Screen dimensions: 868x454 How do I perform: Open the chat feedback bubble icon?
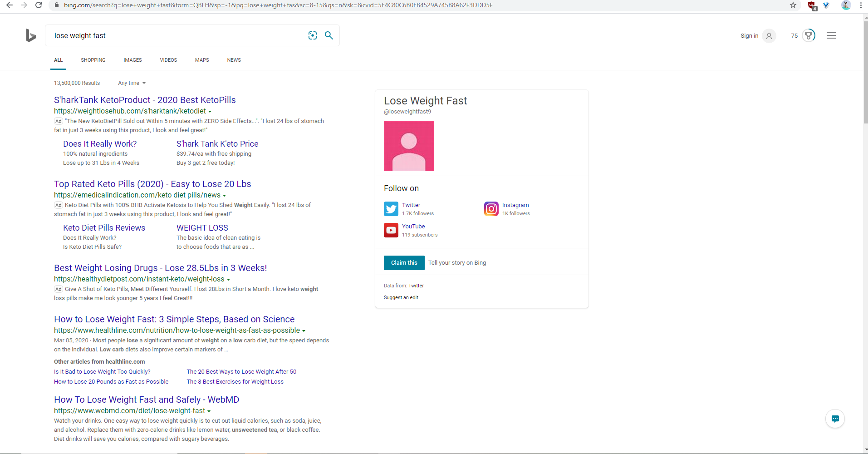[x=835, y=419]
